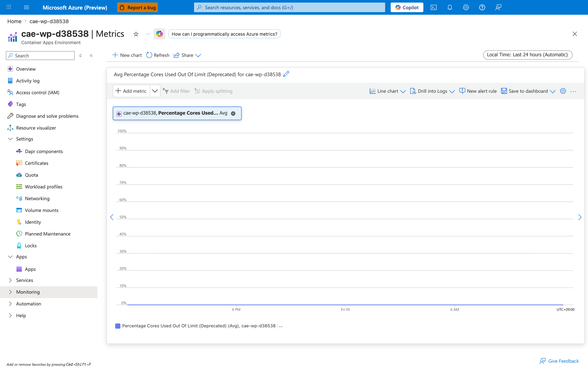The width and height of the screenshot is (588, 368).
Task: Open Activity log in the sidebar
Action: click(28, 81)
